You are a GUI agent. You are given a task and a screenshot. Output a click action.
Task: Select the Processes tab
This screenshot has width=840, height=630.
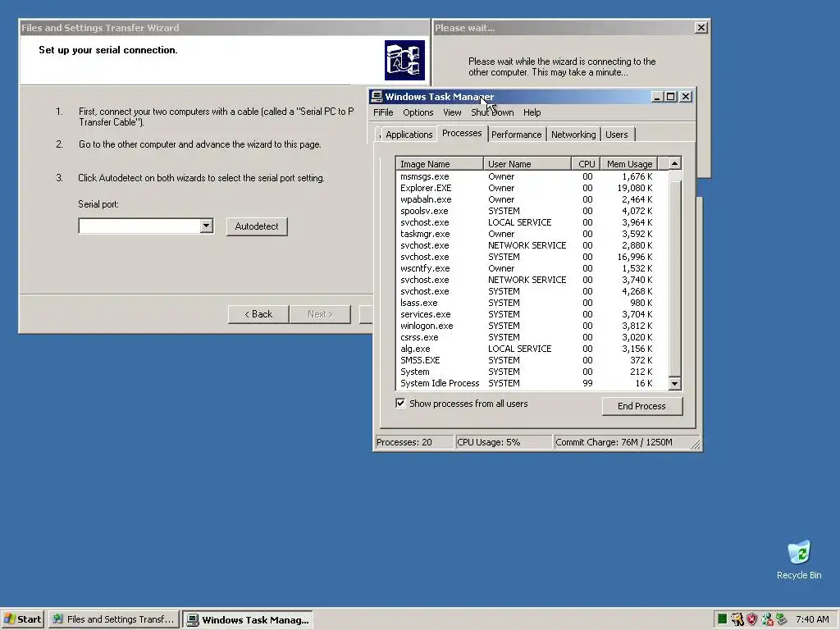(462, 134)
